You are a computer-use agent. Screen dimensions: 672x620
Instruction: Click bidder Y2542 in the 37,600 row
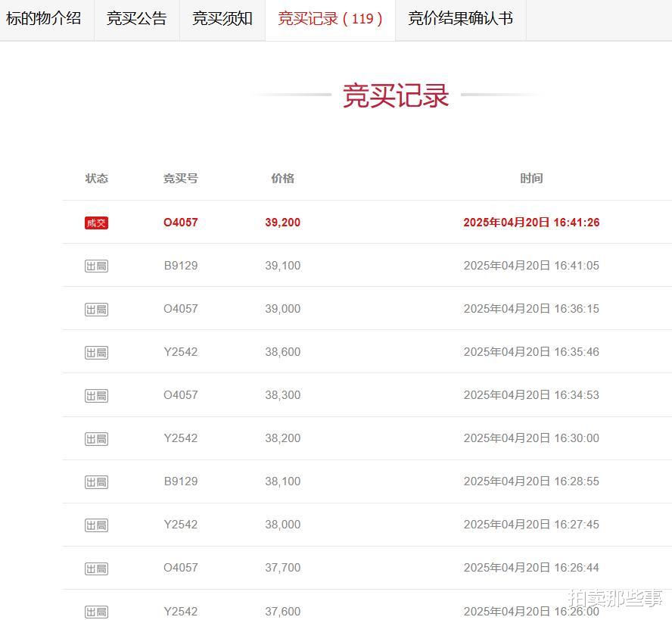[180, 612]
